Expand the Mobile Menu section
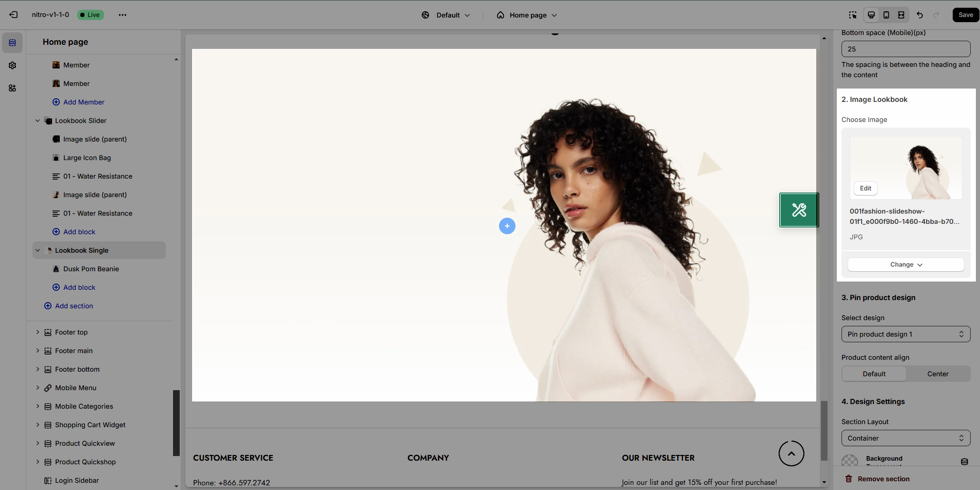 (x=38, y=388)
